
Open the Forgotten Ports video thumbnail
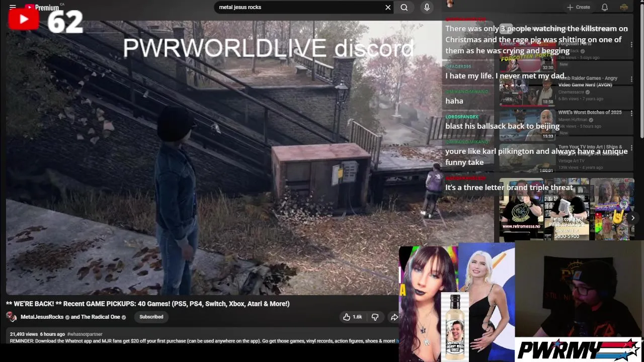pos(527,58)
